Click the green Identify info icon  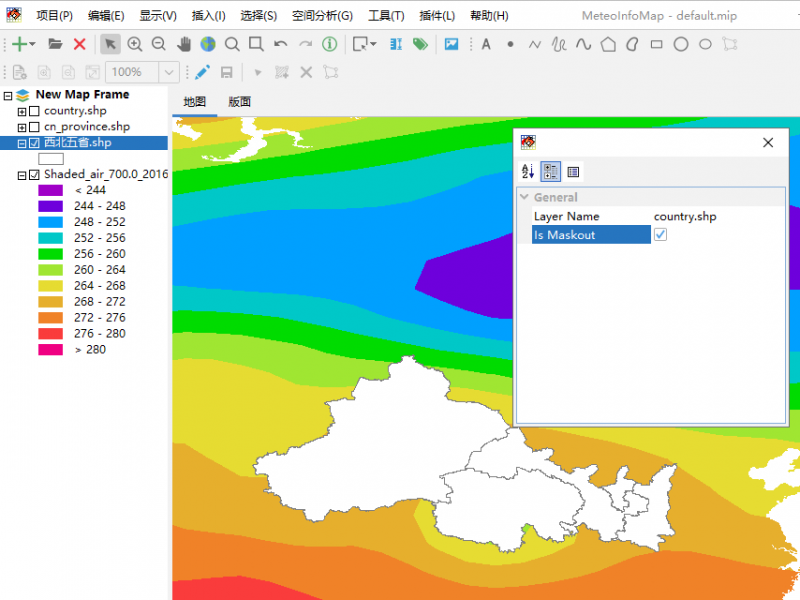(329, 44)
